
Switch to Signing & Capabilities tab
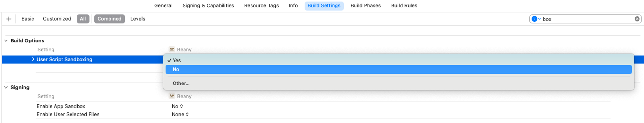click(208, 6)
